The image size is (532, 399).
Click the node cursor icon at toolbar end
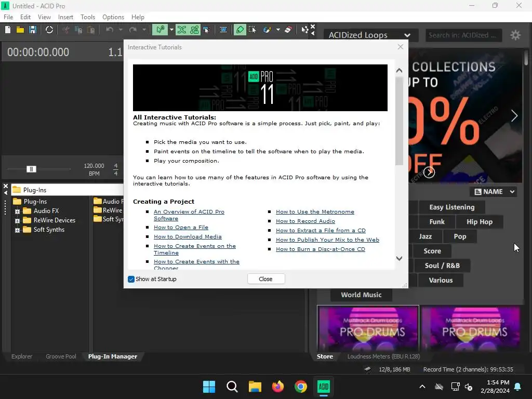click(x=304, y=30)
